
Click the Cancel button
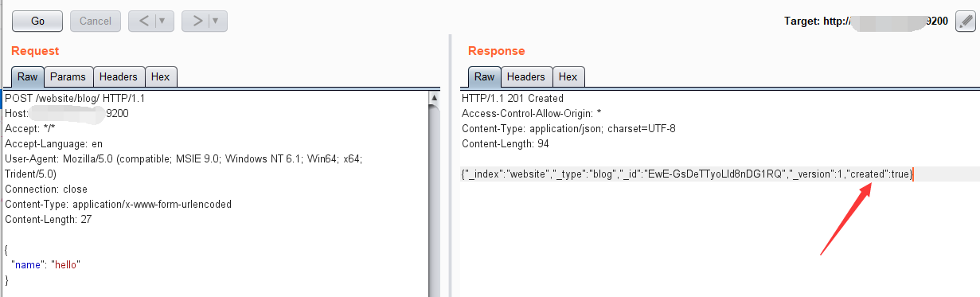point(96,21)
